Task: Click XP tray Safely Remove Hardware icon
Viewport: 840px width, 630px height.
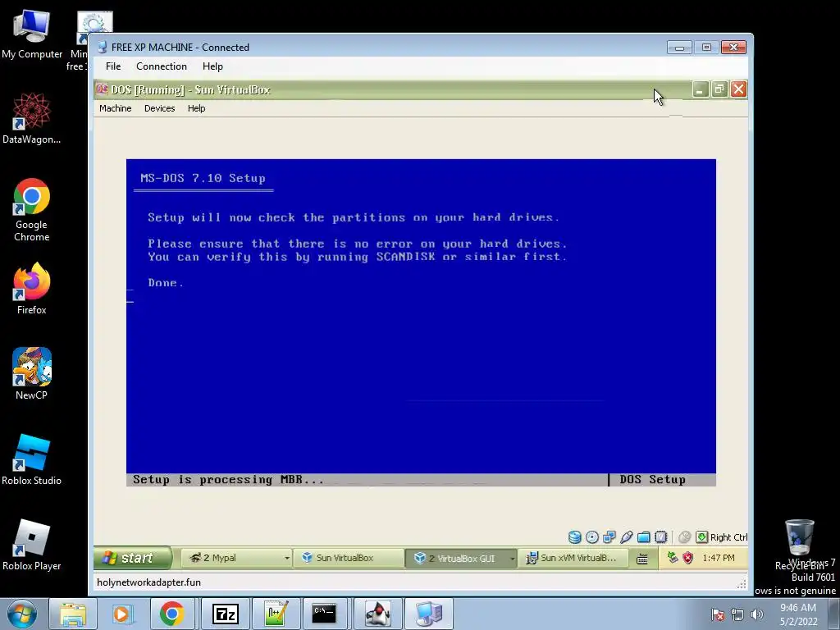Action: point(673,558)
